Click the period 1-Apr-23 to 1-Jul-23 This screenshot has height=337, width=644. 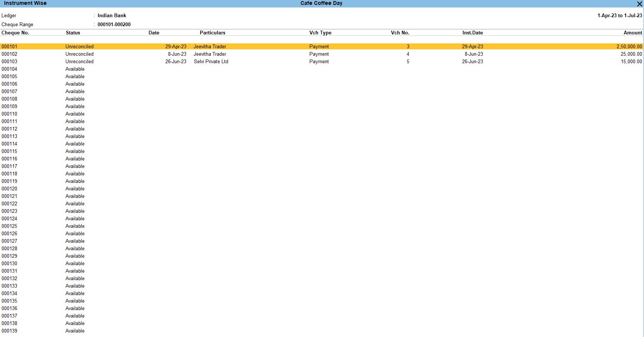point(620,15)
